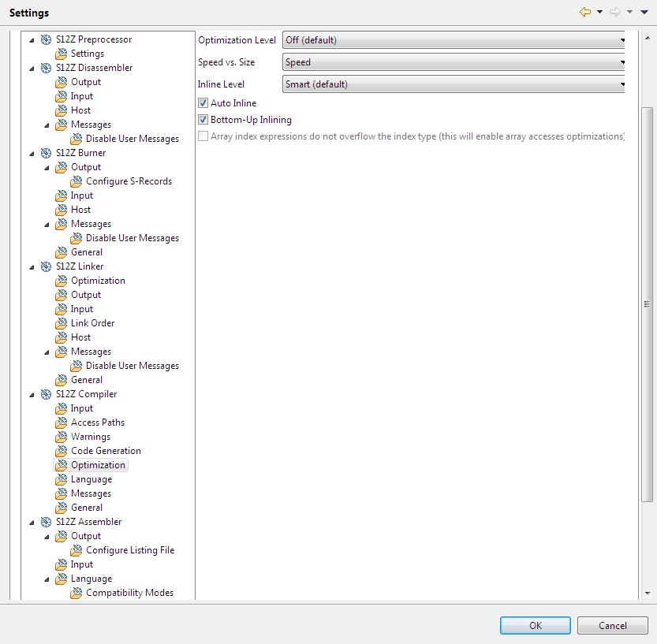Click icon beside Disassembler Host
Screen dimensions: 657x644
pos(62,110)
